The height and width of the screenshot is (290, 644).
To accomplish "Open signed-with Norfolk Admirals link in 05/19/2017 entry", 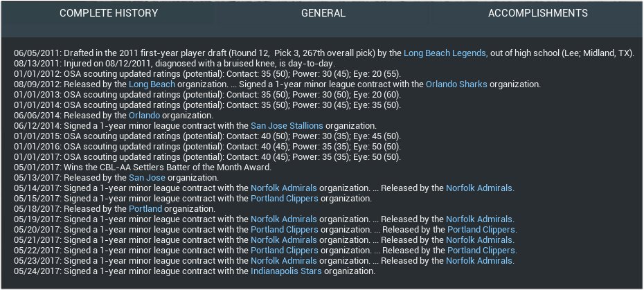I will tap(284, 219).
